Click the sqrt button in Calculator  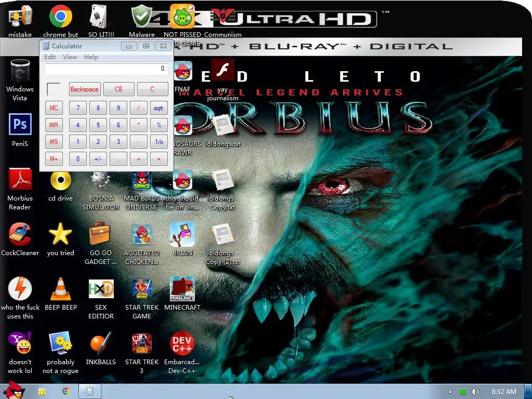coord(159,108)
